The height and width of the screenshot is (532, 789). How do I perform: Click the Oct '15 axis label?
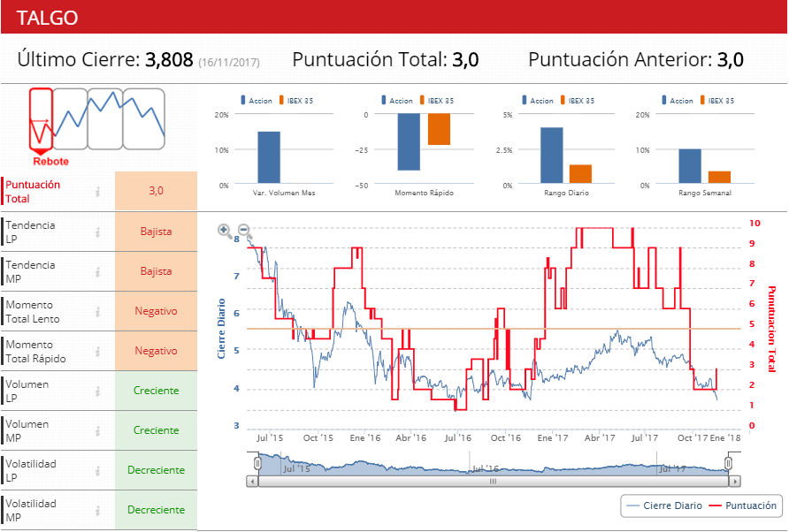coord(318,438)
